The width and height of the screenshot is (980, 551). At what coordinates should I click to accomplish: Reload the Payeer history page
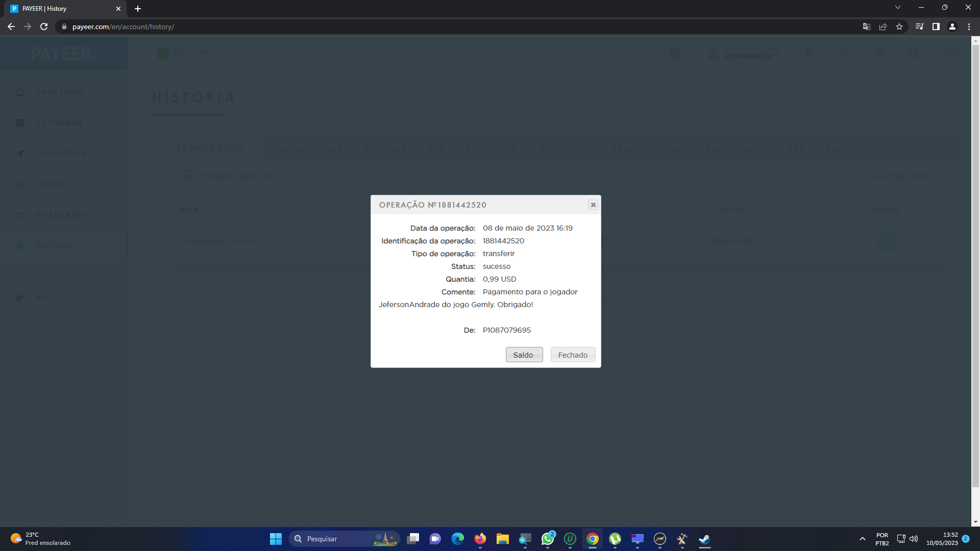coord(44,27)
